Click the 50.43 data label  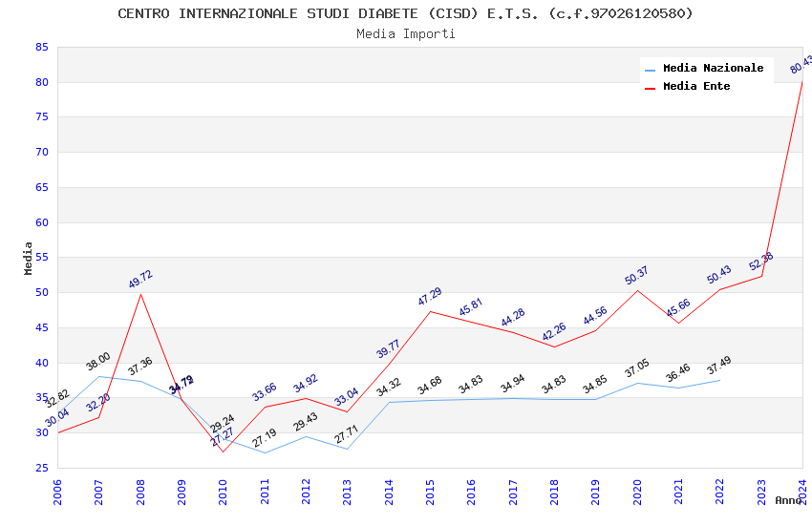point(719,274)
